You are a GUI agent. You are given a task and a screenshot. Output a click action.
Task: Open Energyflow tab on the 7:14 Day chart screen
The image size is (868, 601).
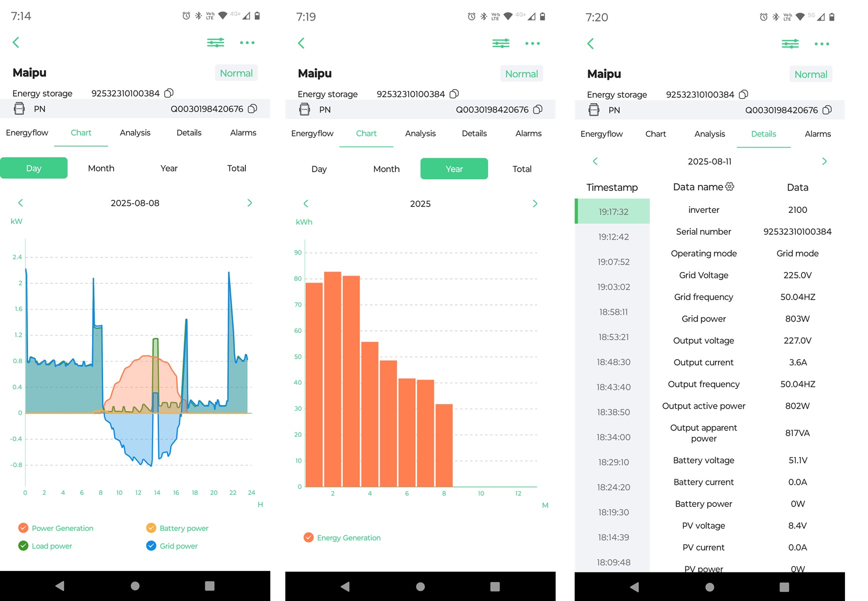[27, 133]
